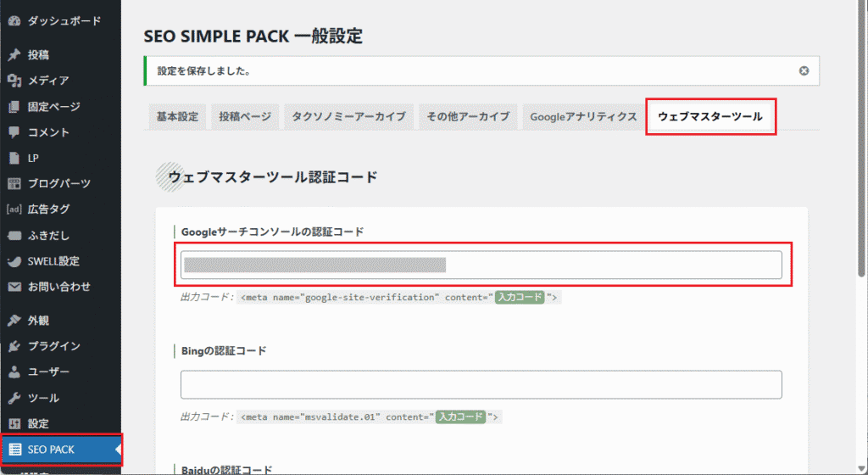
Task: Switch to the タクソノミーアーカイブ tab
Action: (x=348, y=117)
